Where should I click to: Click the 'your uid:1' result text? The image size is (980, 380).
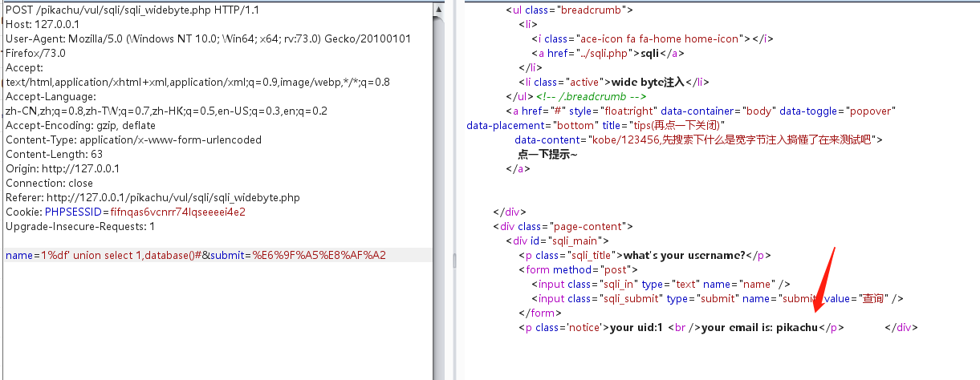(x=636, y=327)
